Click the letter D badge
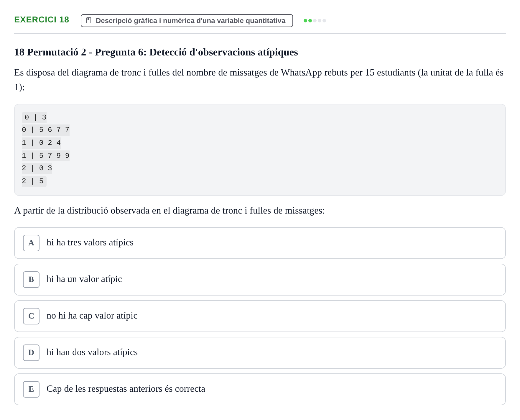520x420 pixels. point(31,353)
